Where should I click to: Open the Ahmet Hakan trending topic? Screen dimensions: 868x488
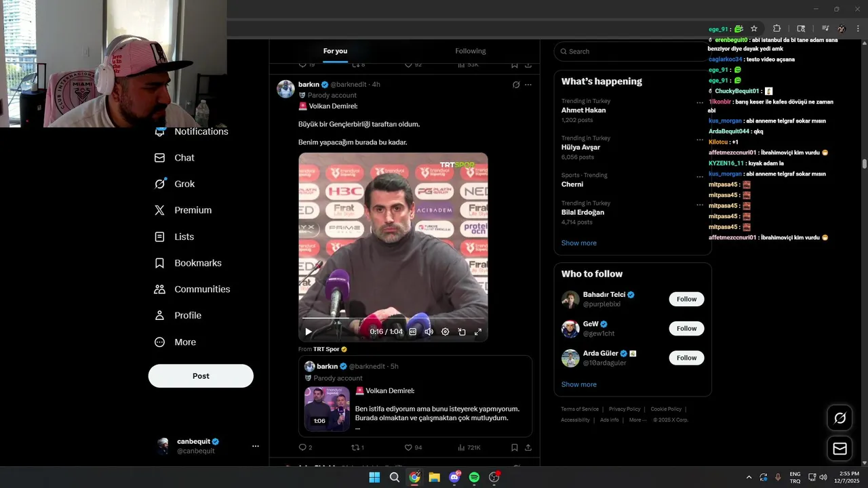point(583,110)
